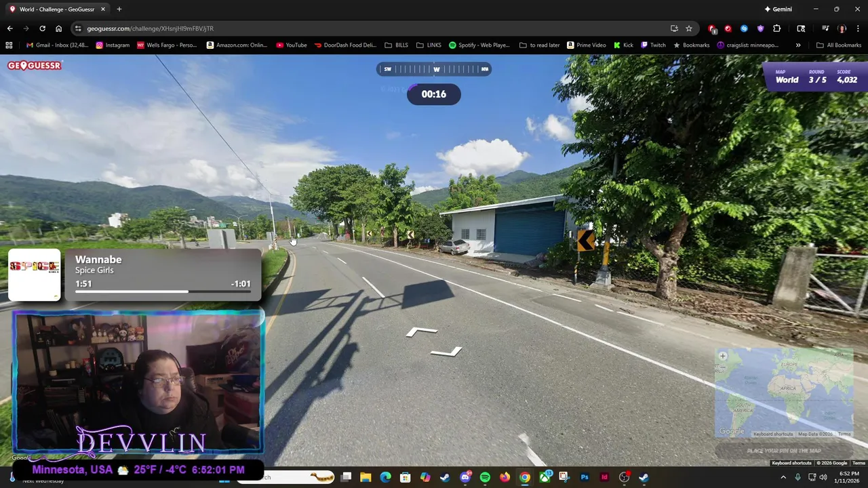Open the Gemini button
The image size is (868, 488).
pos(778,9)
